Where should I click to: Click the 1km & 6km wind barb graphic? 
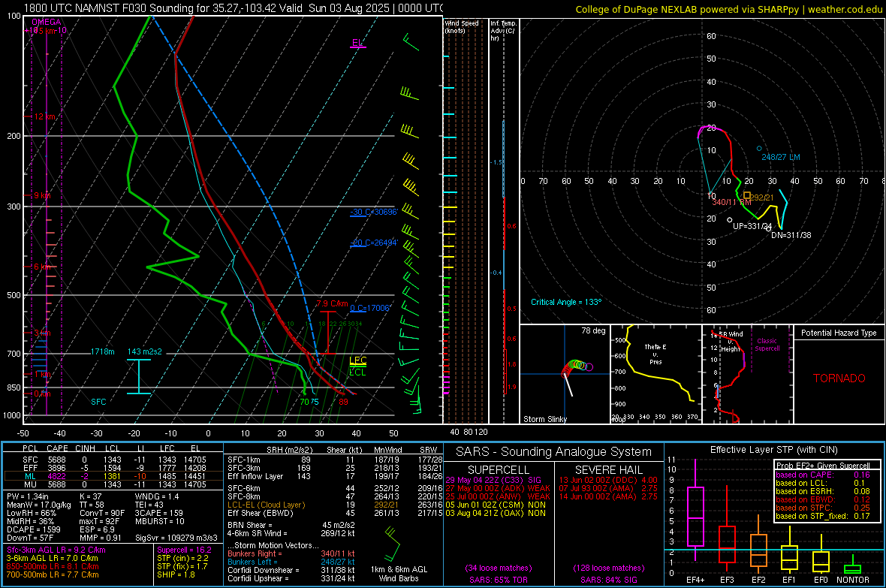click(392, 544)
